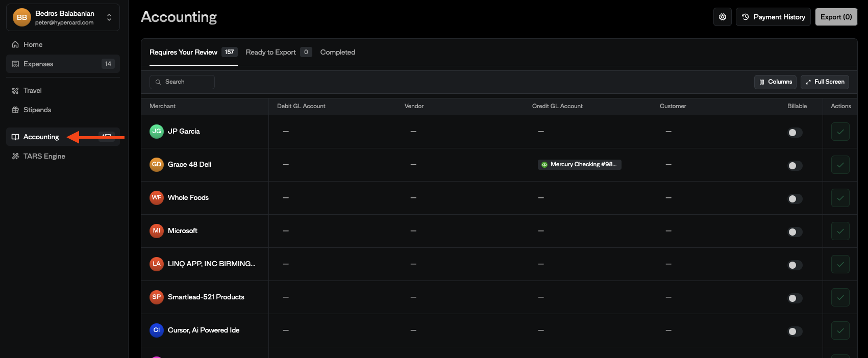This screenshot has height=358, width=868.
Task: Click the LINQ APP row checkmark
Action: click(840, 264)
